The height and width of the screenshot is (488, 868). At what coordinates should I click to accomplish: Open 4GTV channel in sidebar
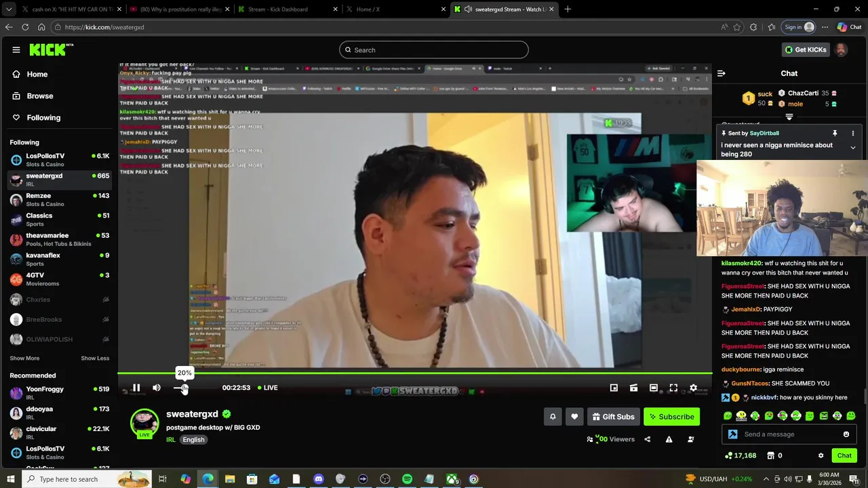click(60, 279)
